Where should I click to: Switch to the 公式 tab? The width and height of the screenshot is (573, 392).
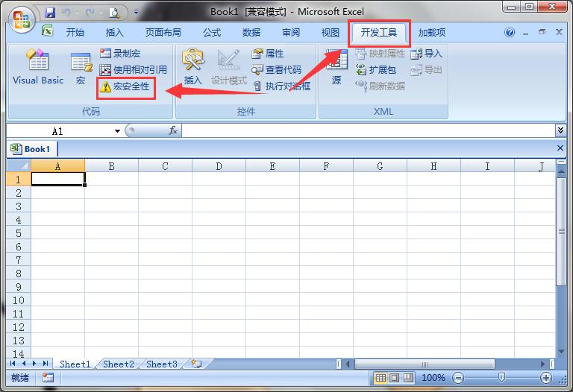point(212,33)
